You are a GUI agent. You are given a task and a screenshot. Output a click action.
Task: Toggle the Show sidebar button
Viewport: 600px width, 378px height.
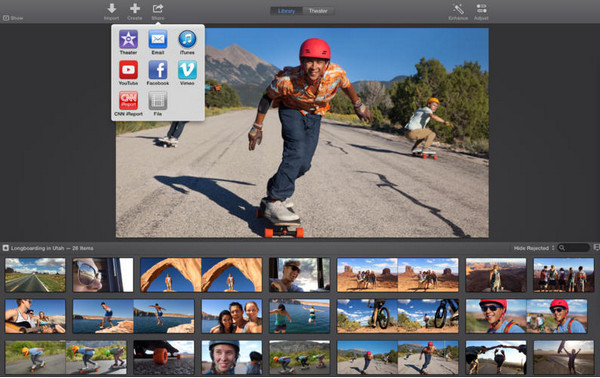[13, 18]
